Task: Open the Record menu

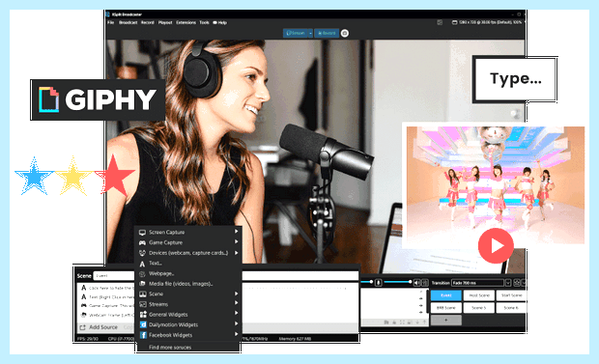Action: 148,22
